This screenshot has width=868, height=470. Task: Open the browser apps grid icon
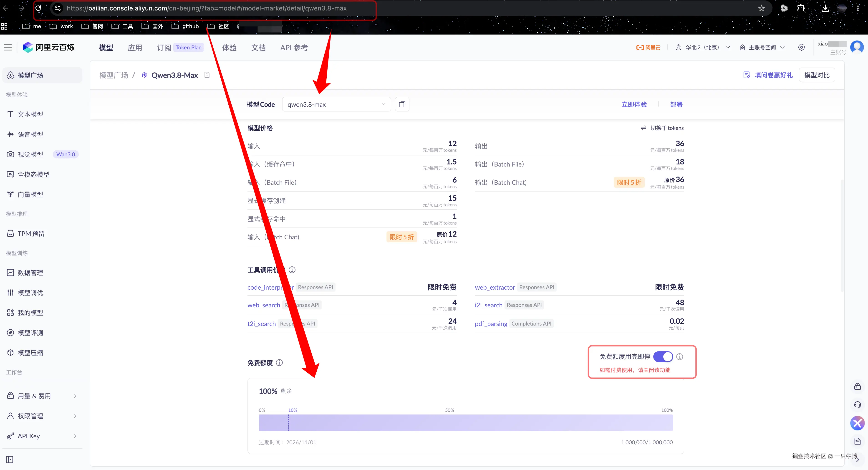point(4,26)
